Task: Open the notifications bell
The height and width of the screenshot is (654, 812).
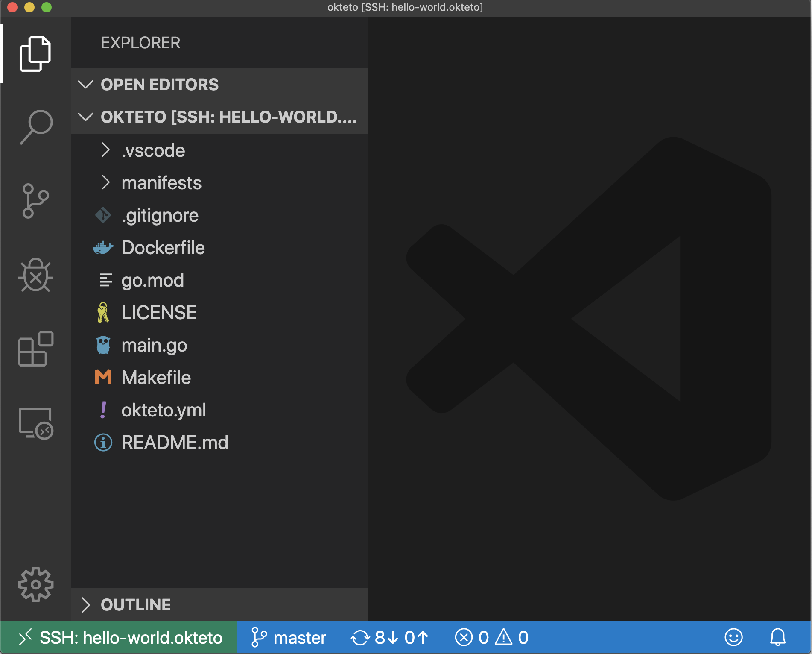Action: 778,637
